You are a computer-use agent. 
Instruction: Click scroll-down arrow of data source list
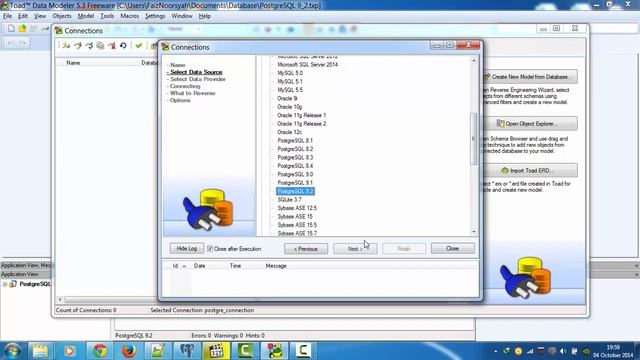tap(473, 232)
